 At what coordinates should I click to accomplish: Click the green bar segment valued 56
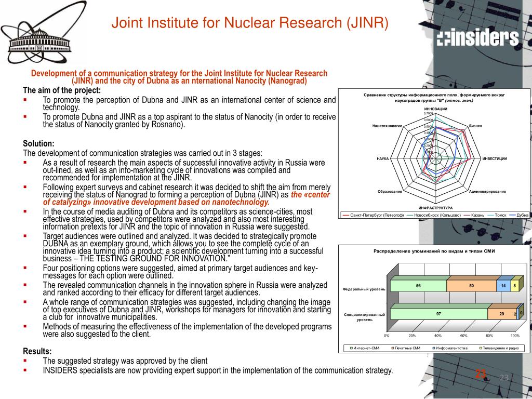[418, 286]
